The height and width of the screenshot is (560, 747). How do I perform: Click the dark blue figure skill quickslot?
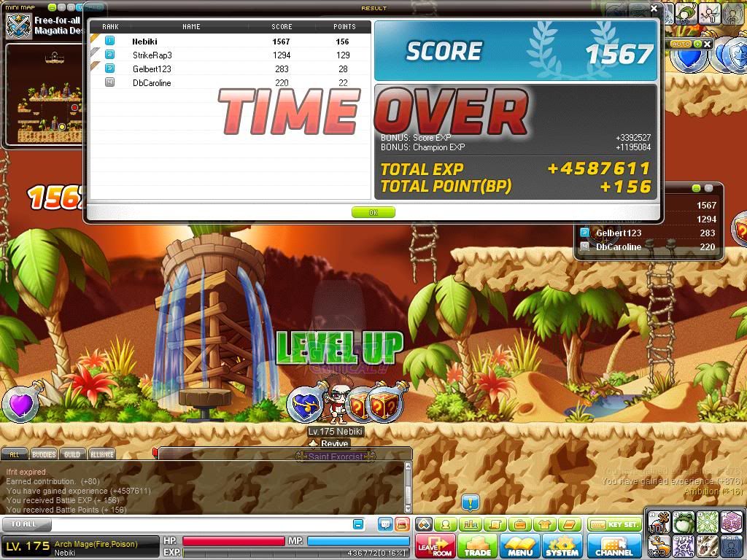[731, 547]
